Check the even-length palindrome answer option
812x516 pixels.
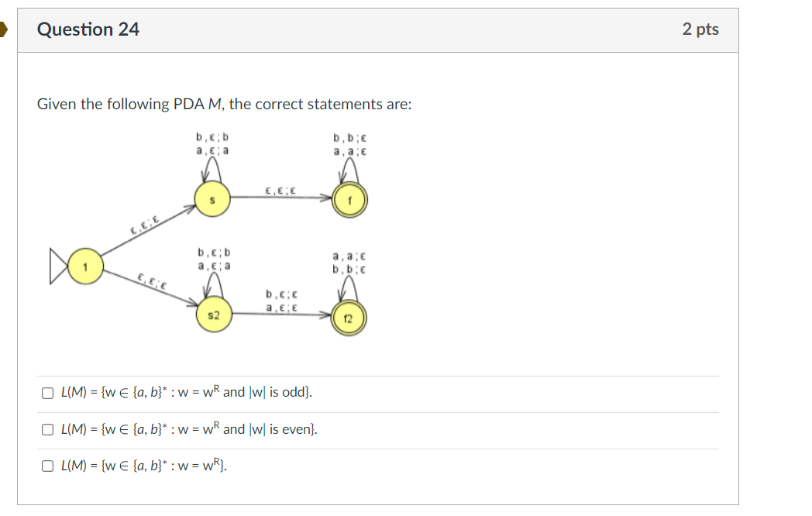coord(46,429)
